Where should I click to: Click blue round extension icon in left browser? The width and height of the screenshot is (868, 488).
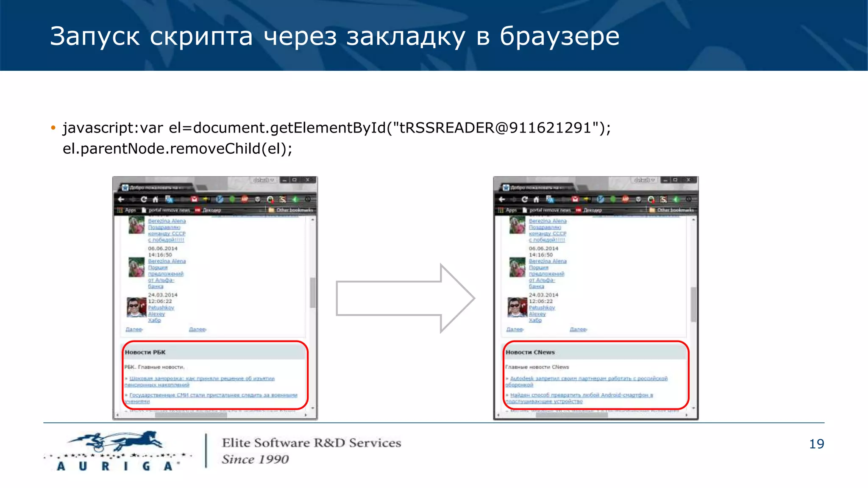pos(220,199)
